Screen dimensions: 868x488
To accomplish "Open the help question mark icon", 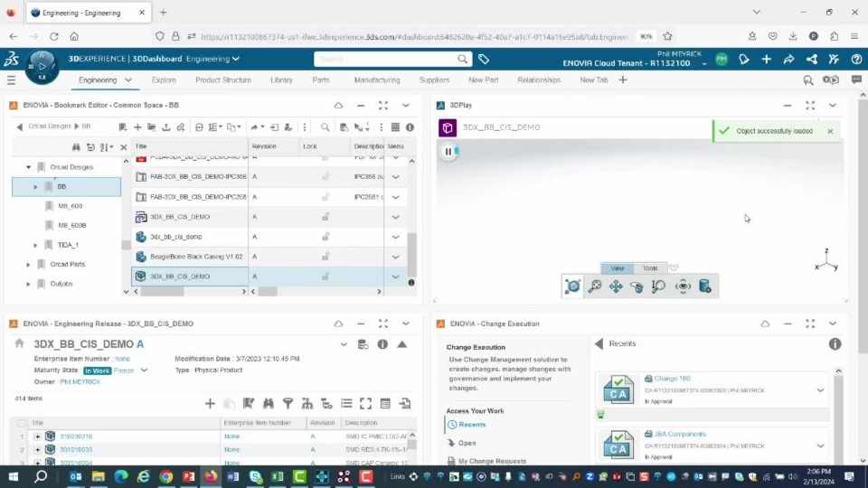I will (x=856, y=59).
